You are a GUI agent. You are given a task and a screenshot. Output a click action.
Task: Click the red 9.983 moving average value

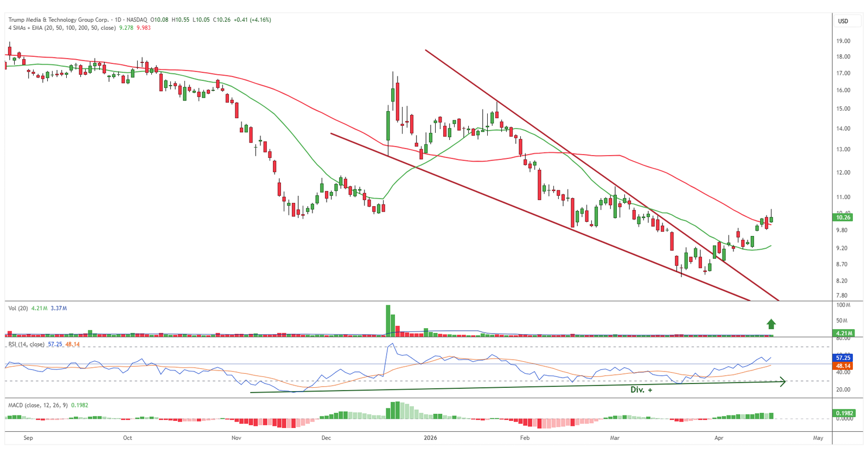tap(144, 28)
